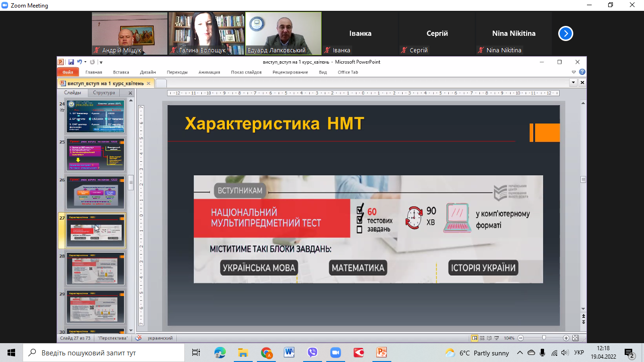
Task: Click fit slide to window icon
Action: click(x=575, y=338)
